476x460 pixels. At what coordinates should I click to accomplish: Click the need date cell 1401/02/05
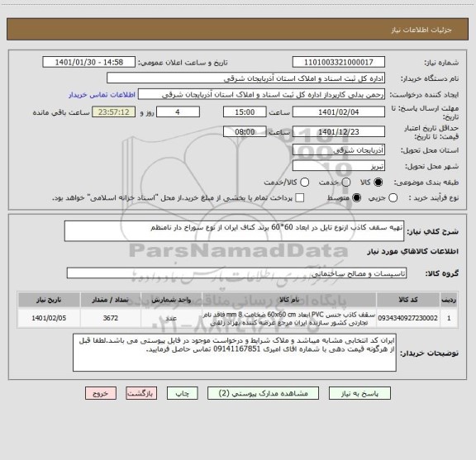pyautogui.click(x=49, y=318)
